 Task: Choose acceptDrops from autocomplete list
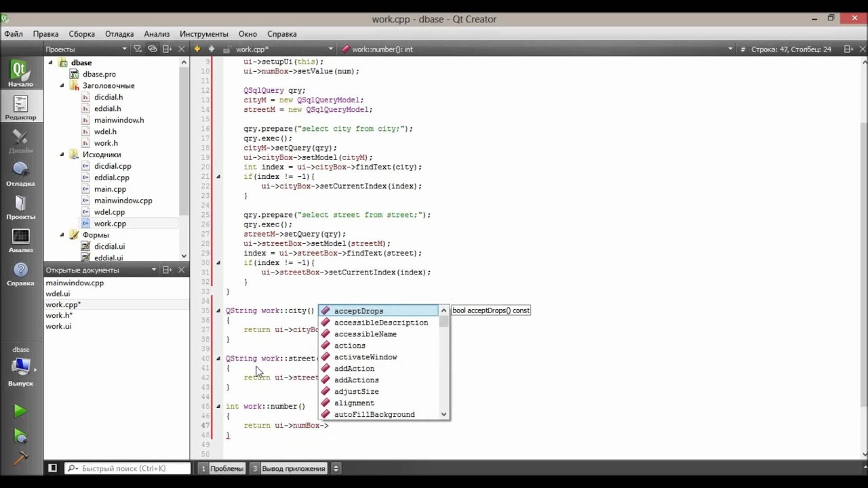coord(379,311)
